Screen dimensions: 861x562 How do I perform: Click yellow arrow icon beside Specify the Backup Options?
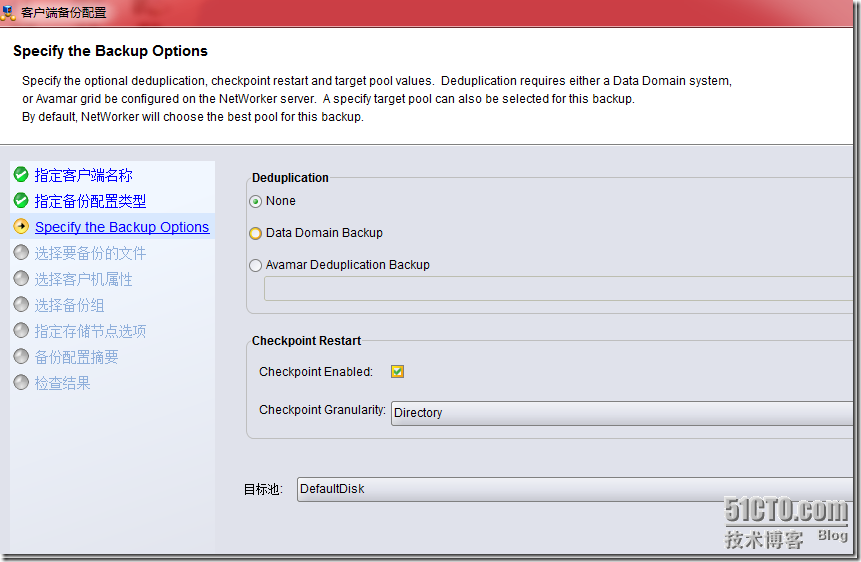(21, 226)
